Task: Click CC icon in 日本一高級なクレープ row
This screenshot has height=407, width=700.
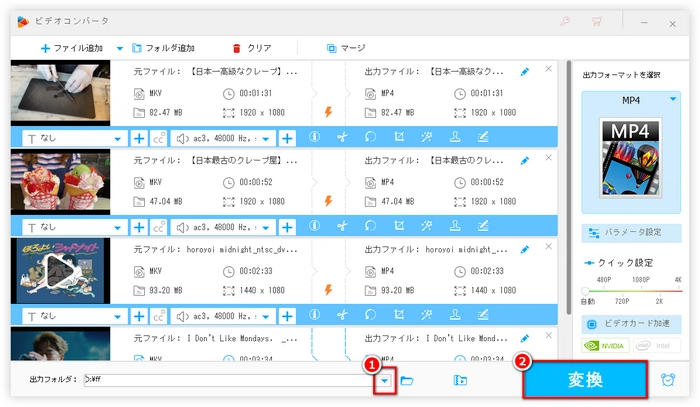Action: click(x=159, y=139)
